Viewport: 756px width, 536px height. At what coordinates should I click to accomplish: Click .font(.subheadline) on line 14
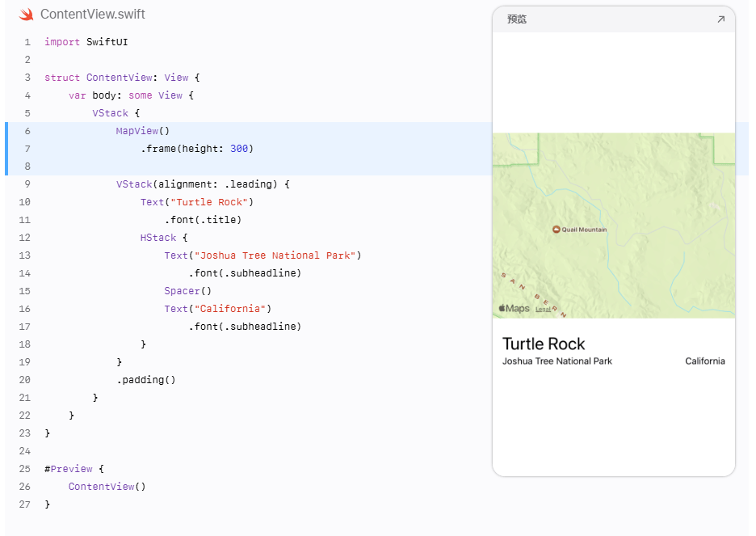click(x=245, y=273)
